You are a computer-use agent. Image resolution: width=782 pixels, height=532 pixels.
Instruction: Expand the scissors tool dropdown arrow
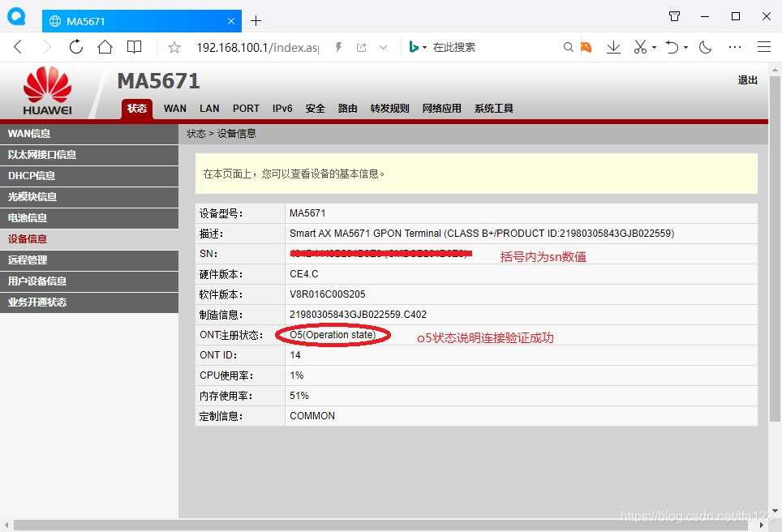654,48
